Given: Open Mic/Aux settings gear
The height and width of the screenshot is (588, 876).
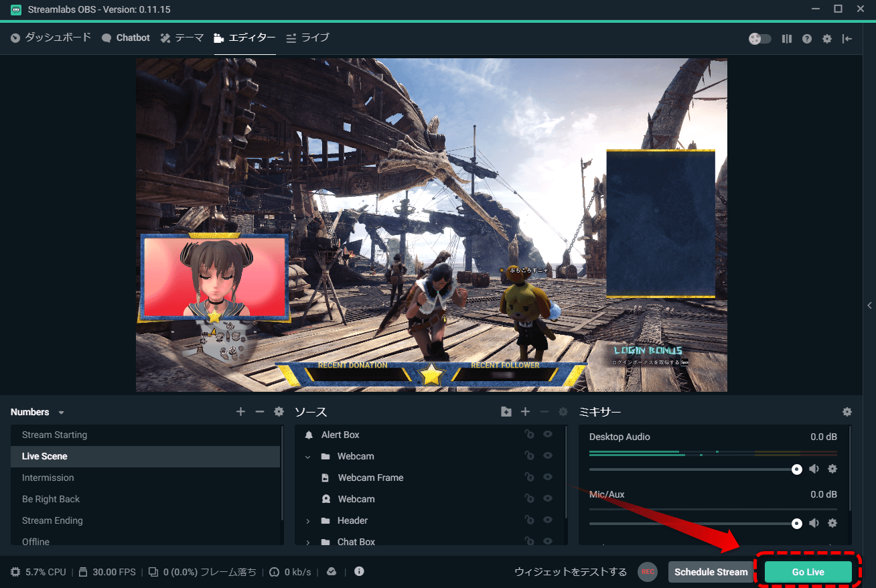Looking at the screenshot, I should click(832, 523).
